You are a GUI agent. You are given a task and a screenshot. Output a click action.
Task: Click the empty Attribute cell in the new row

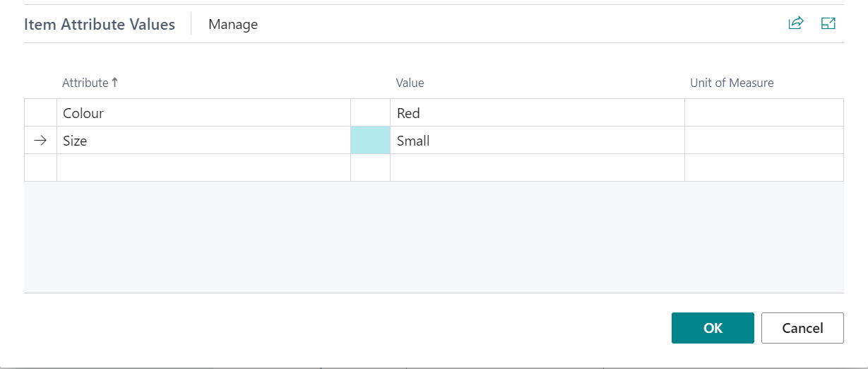pyautogui.click(x=203, y=168)
